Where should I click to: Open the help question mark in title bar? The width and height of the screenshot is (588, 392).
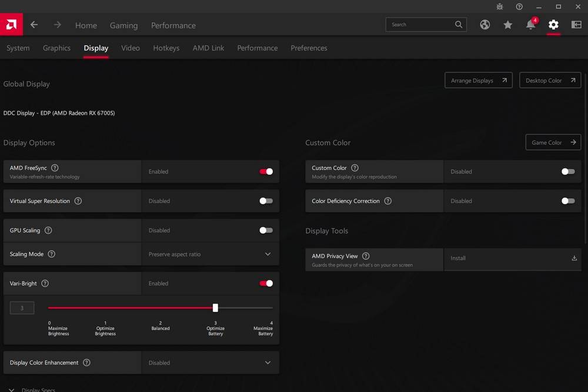pyautogui.click(x=519, y=6)
